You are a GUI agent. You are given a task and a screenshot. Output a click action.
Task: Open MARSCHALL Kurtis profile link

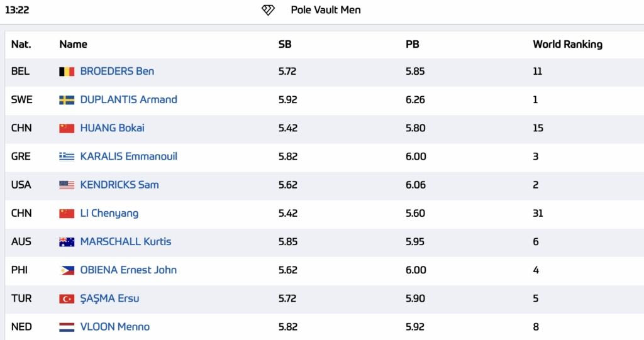[x=126, y=241]
